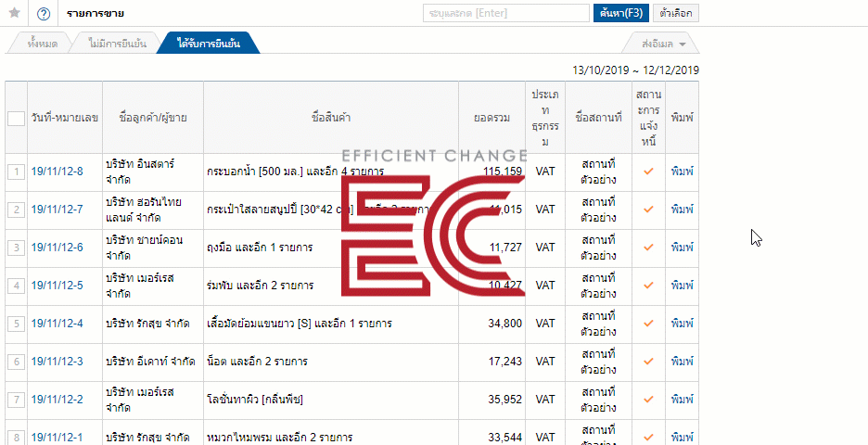Open the help question mark icon

(44, 14)
